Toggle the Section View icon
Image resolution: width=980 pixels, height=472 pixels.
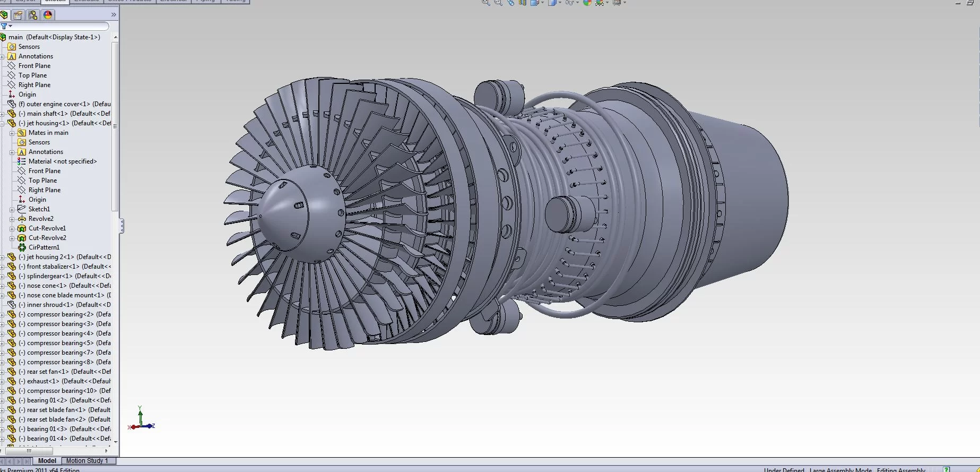pos(523,3)
